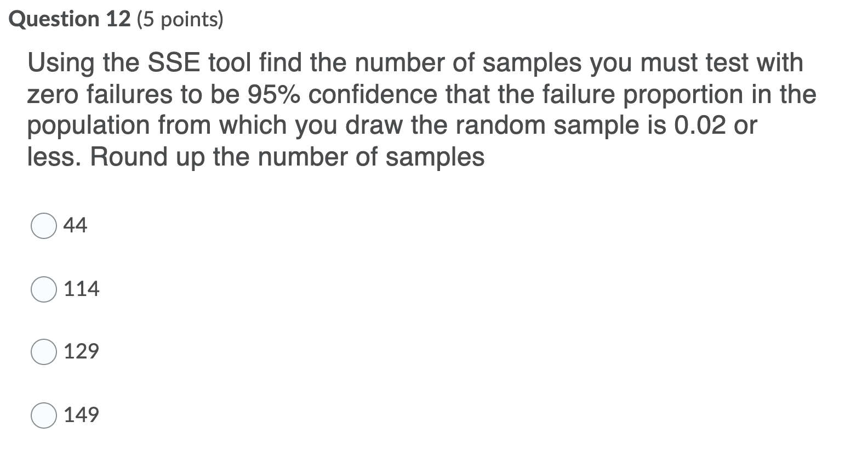Click the Question 12 heading

[x=71, y=19]
